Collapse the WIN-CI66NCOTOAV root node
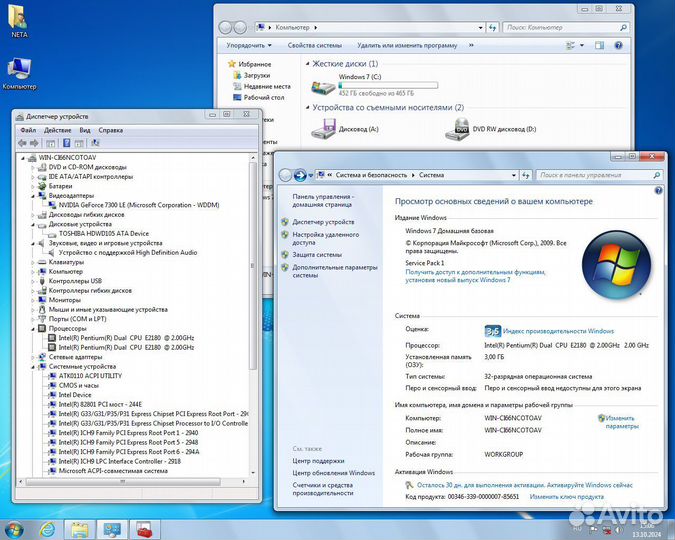The height and width of the screenshot is (540, 675). tap(23, 158)
